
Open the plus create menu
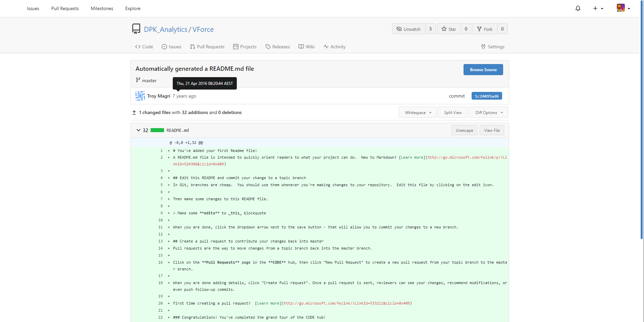click(598, 8)
